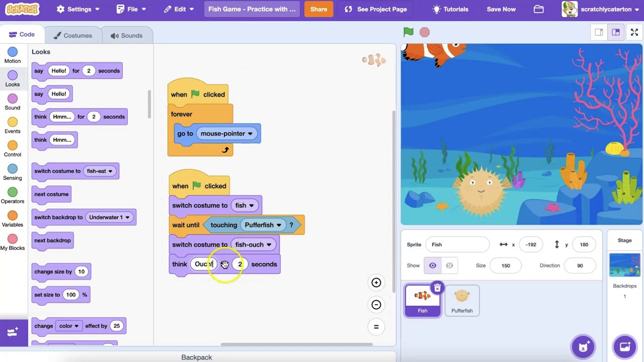Open the Pufferfish dropdown in touching block
This screenshot has width=644, height=362.
point(279,225)
